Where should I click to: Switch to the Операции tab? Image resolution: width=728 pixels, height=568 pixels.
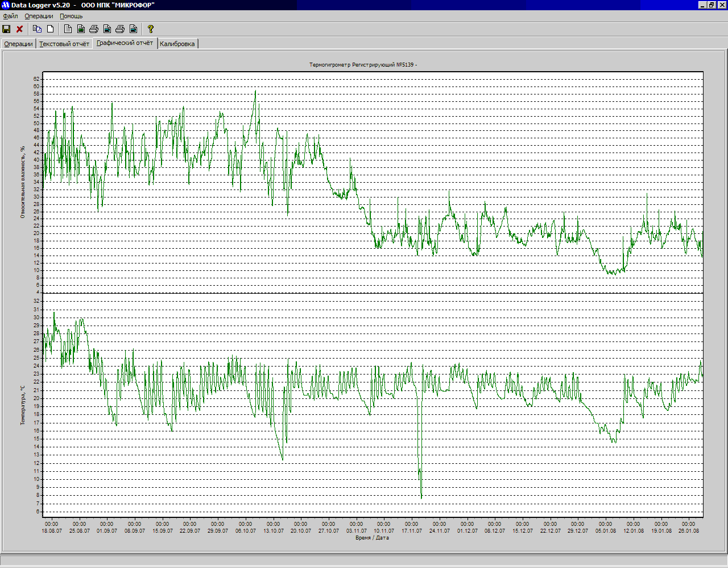pyautogui.click(x=18, y=44)
